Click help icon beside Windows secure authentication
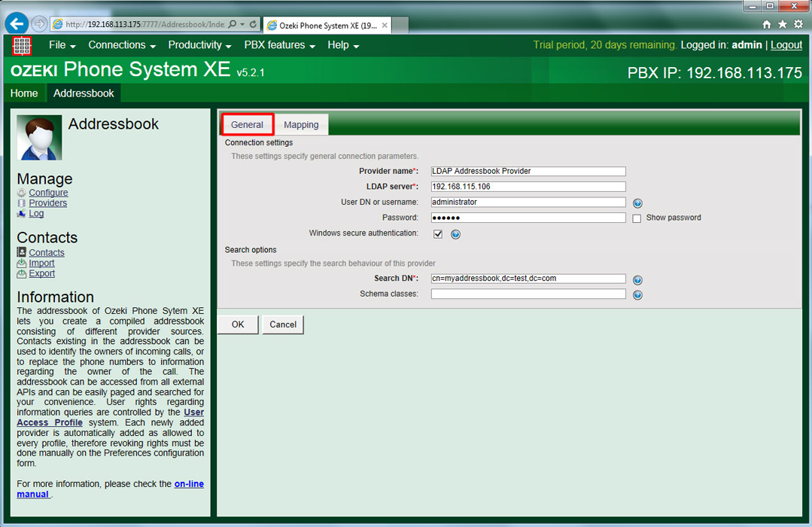This screenshot has height=527, width=812. [x=455, y=234]
